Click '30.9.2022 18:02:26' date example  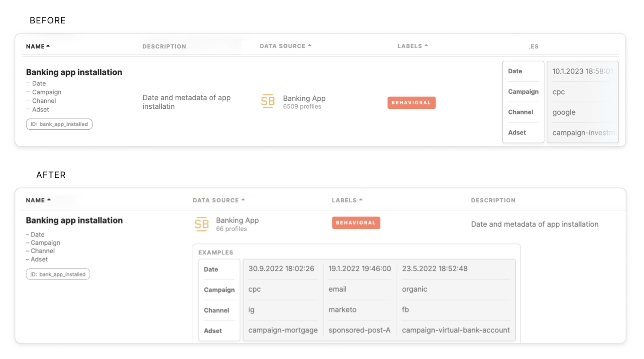pyautogui.click(x=281, y=269)
